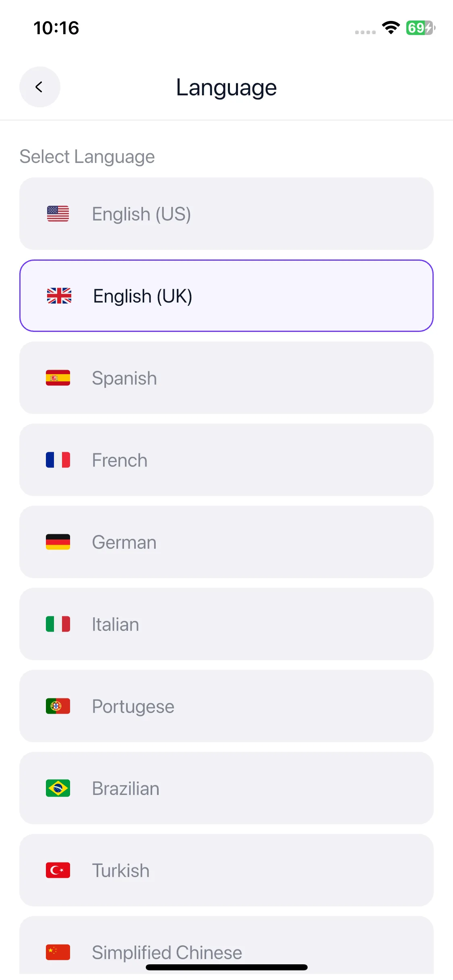453x980 pixels.
Task: Tap the US flag icon
Action: click(58, 214)
